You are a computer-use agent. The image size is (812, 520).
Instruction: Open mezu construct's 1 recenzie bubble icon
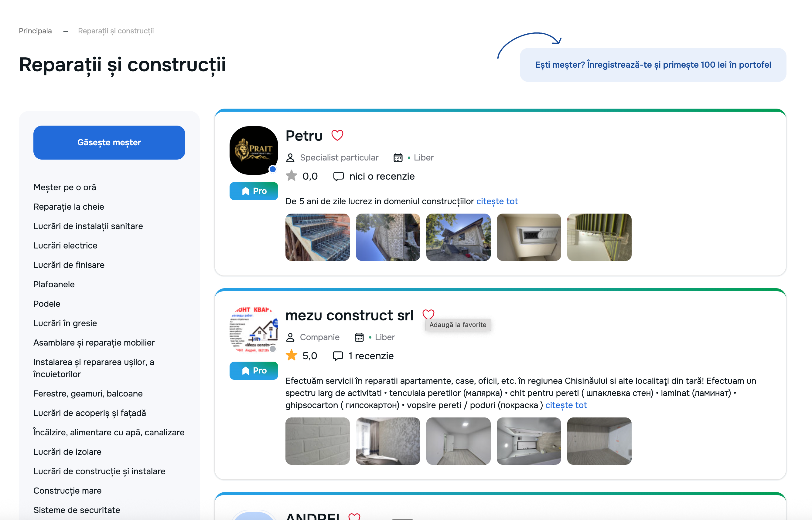click(338, 356)
